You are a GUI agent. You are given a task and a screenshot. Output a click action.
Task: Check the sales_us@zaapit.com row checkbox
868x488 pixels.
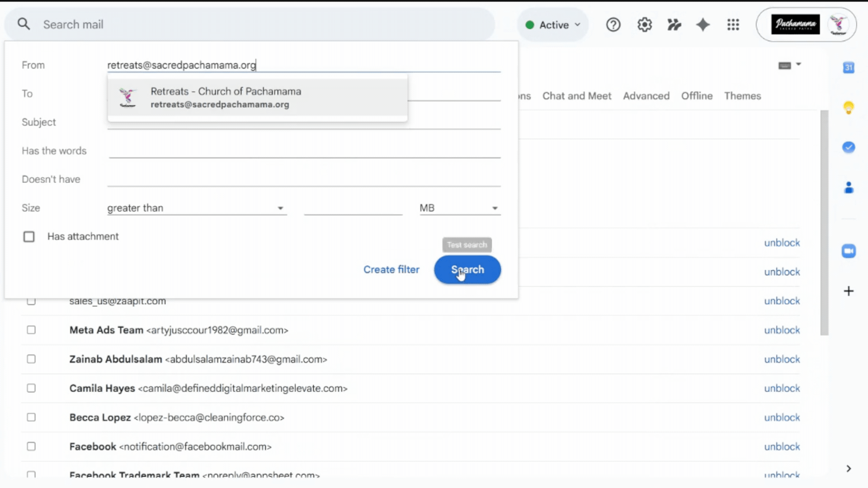point(31,301)
